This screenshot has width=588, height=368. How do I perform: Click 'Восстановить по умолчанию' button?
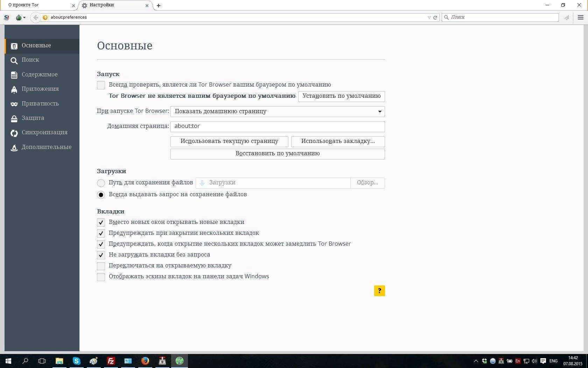tap(278, 154)
